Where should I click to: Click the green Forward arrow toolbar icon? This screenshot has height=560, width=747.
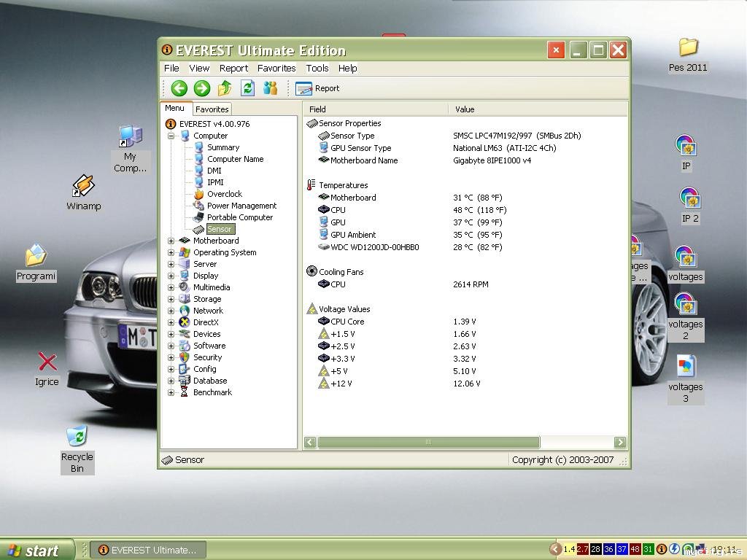202,88
